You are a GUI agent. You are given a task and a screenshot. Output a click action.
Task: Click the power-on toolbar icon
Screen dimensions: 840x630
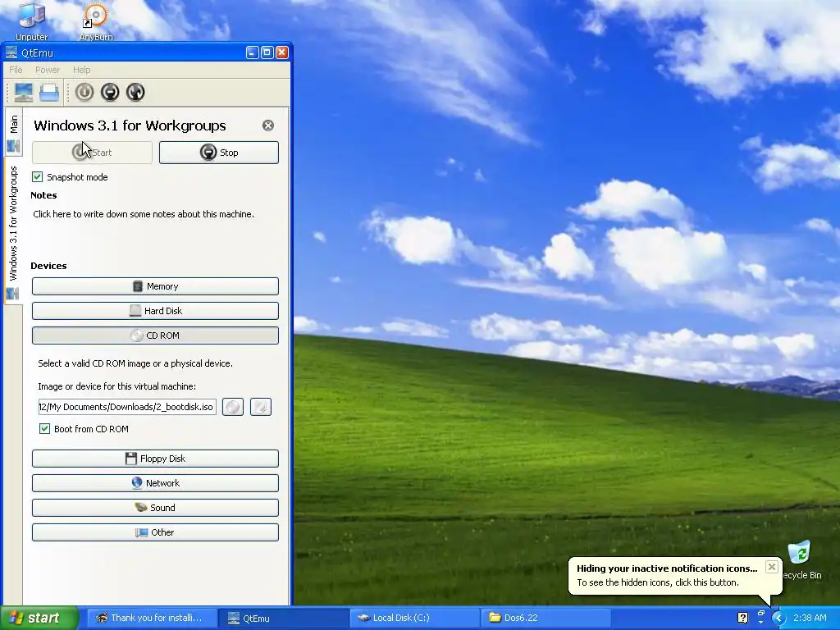coord(84,92)
